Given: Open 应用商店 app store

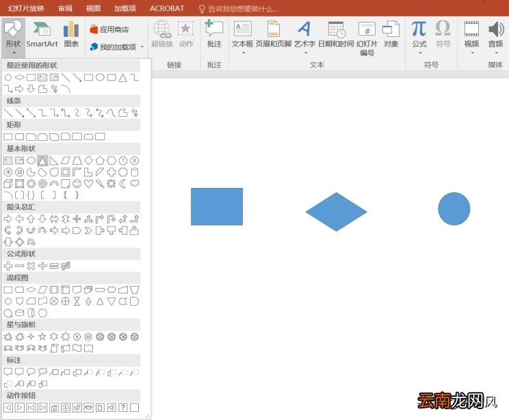Looking at the screenshot, I should [x=109, y=29].
